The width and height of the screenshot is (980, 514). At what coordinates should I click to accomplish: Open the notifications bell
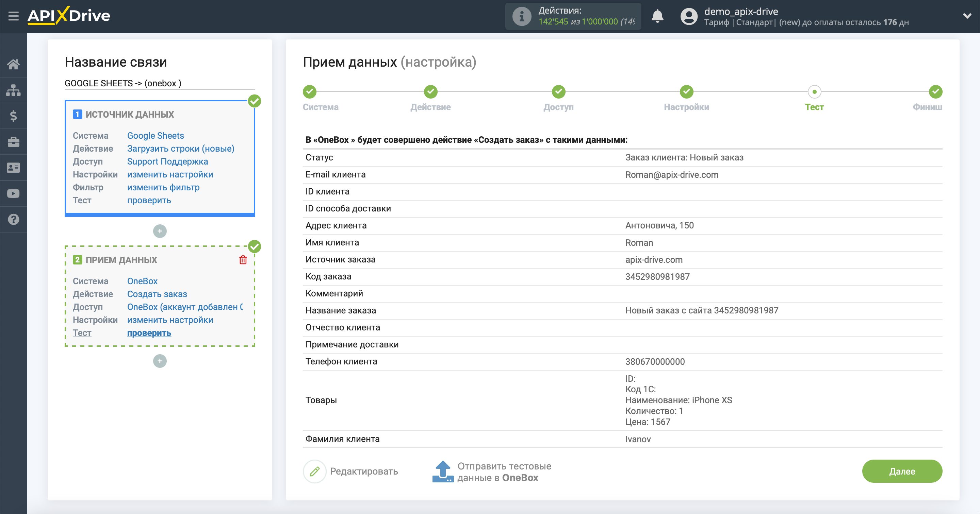(x=657, y=16)
